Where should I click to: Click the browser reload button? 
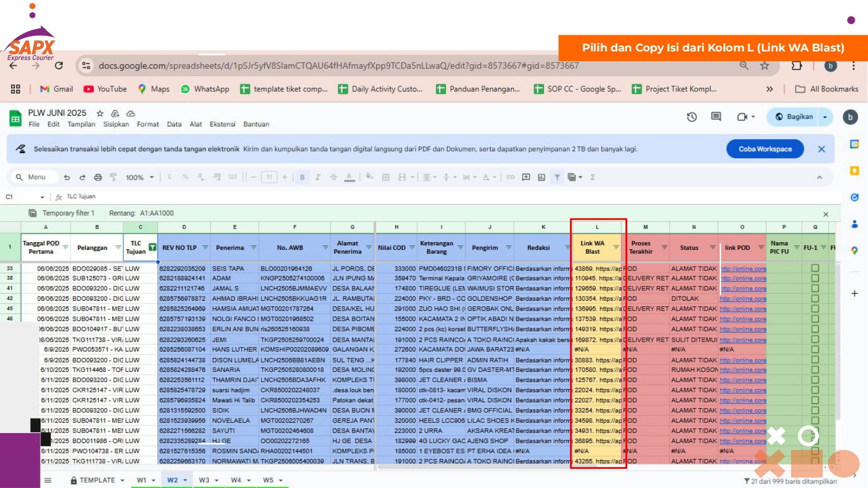[x=58, y=66]
